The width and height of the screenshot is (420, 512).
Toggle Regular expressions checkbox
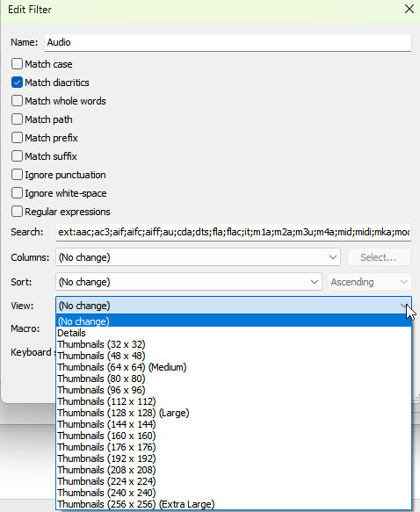(x=17, y=212)
